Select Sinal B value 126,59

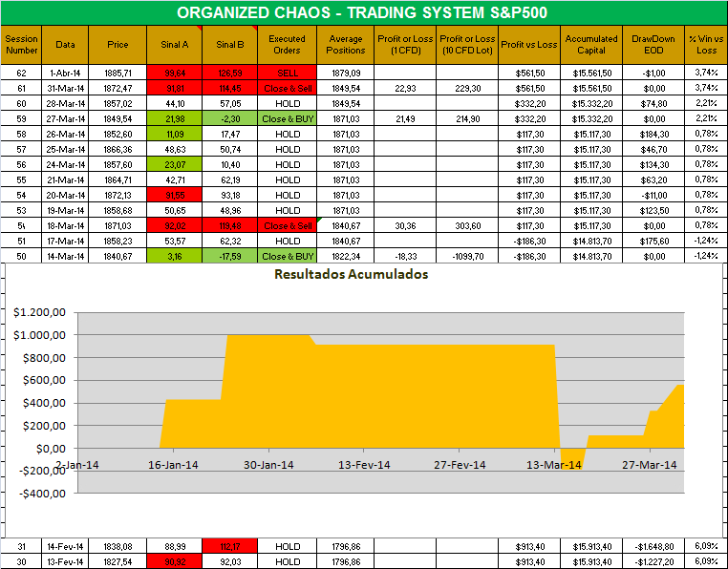click(230, 73)
